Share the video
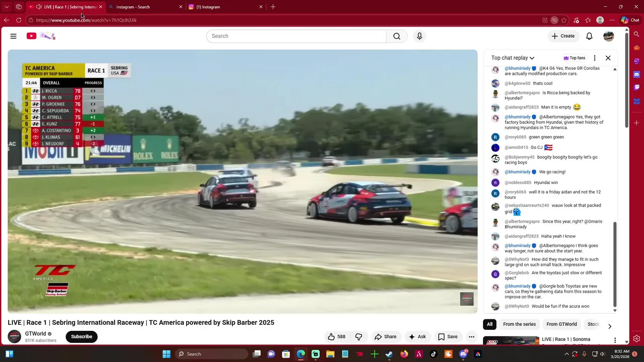 click(385, 337)
